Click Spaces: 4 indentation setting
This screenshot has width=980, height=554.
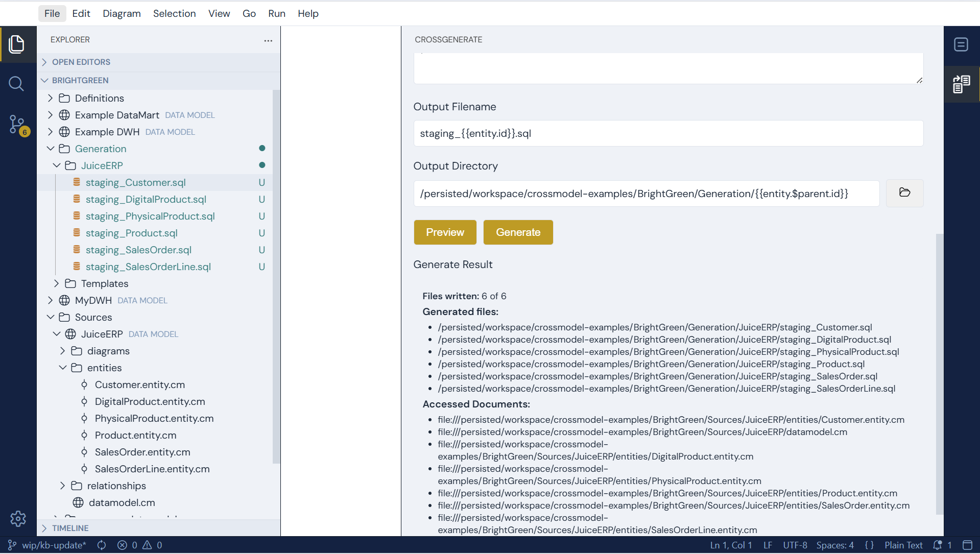(835, 545)
